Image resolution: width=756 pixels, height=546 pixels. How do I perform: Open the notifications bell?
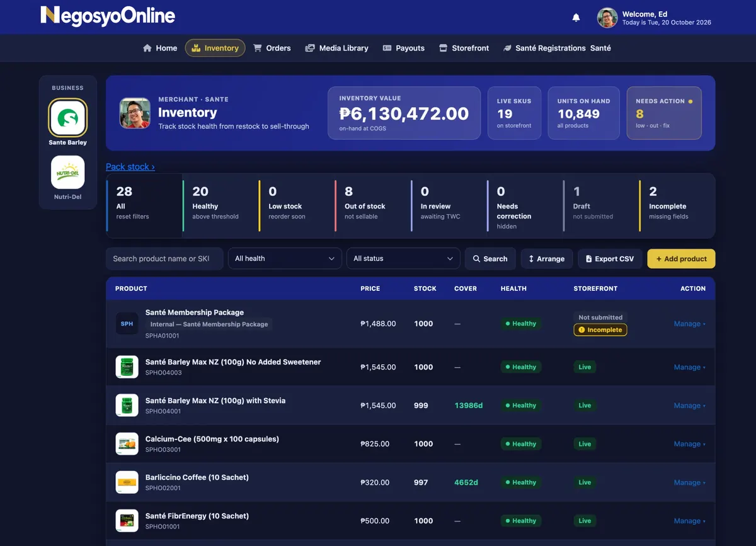(x=576, y=18)
